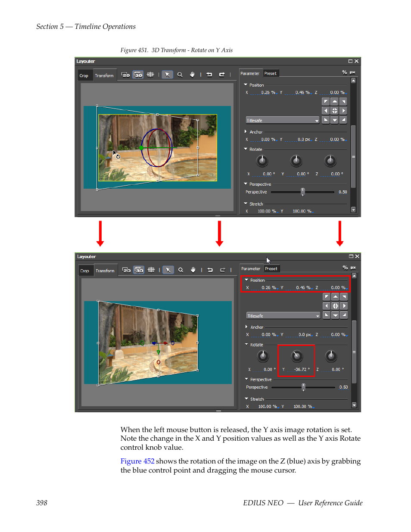
Task: Expand the Anchor section in upper Layouter
Action: tap(246, 132)
